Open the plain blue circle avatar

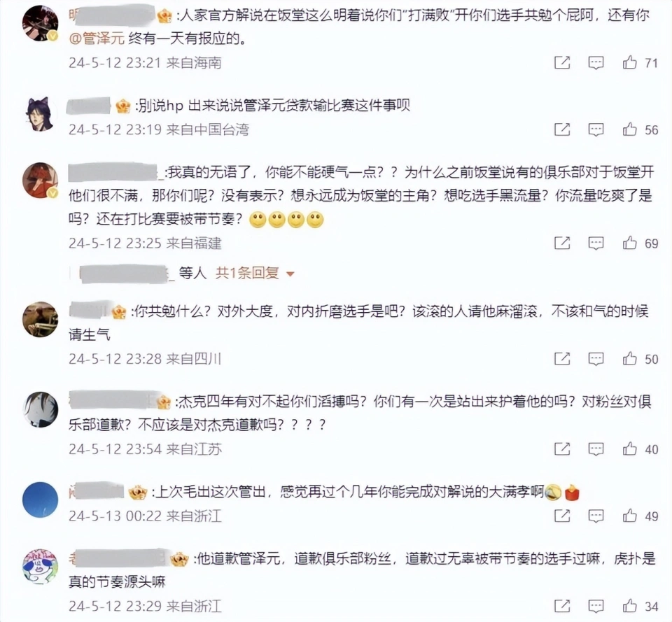coord(41,500)
